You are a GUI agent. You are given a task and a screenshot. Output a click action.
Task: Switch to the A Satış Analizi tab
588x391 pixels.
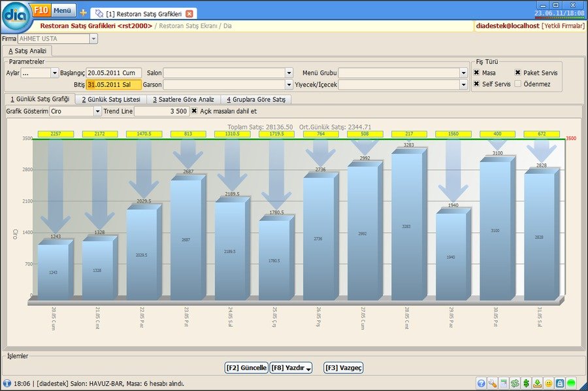point(27,50)
